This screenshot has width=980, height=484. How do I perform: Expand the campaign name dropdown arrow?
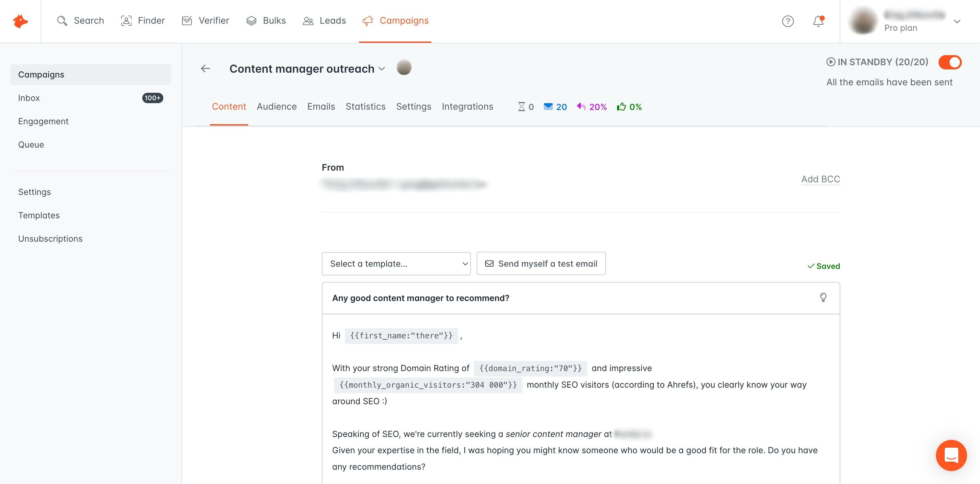click(x=381, y=68)
